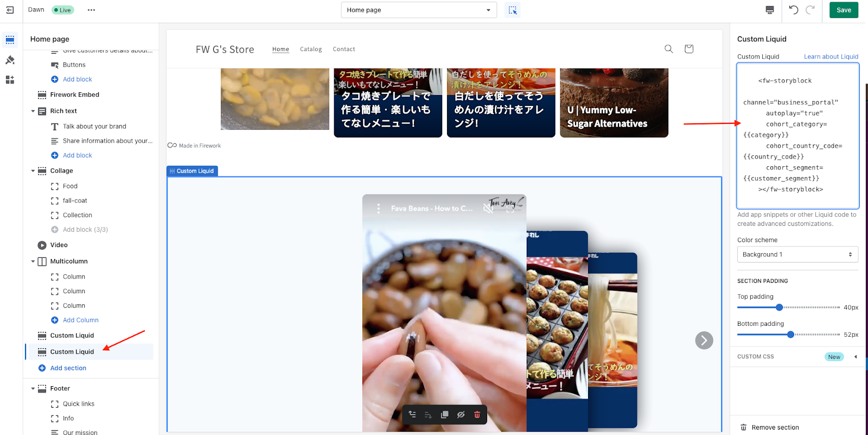Click Home in the store navigation
The width and height of the screenshot is (868, 435).
point(280,49)
